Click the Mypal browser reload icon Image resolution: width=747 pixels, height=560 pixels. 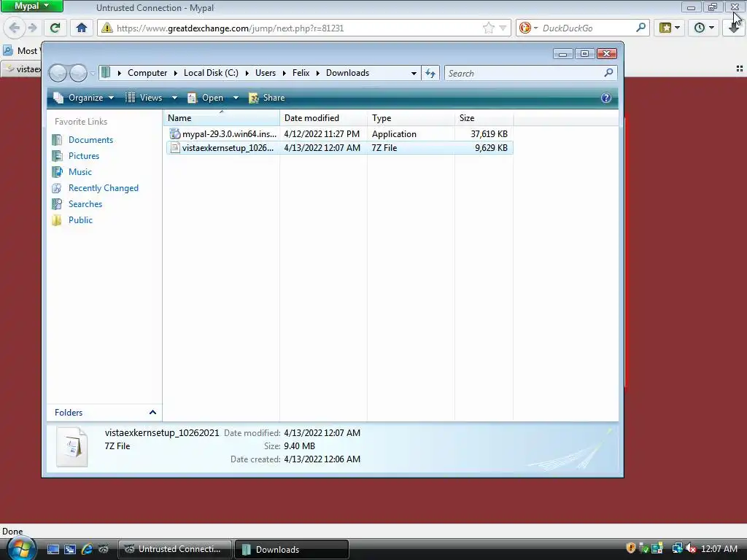click(x=55, y=28)
